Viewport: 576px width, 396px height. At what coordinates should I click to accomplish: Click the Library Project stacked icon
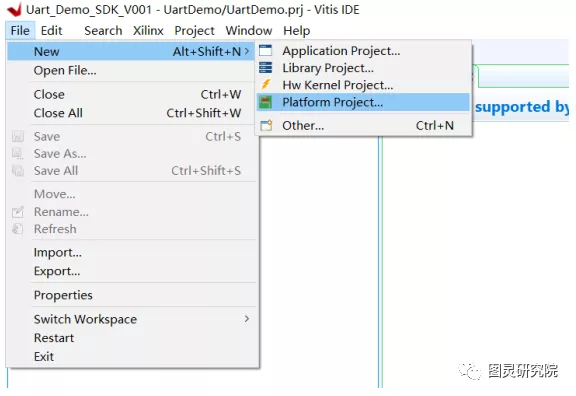(266, 68)
